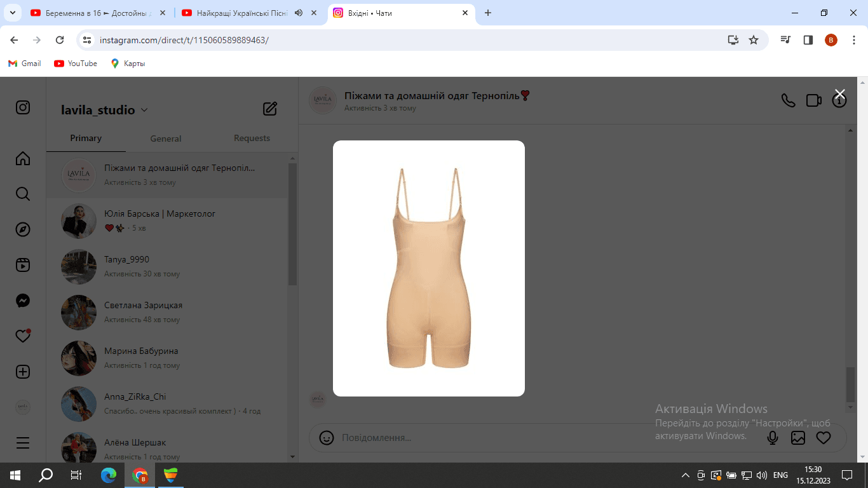Record a voice clip with the microphone icon
Screen dimensions: 868x488
[x=773, y=438]
